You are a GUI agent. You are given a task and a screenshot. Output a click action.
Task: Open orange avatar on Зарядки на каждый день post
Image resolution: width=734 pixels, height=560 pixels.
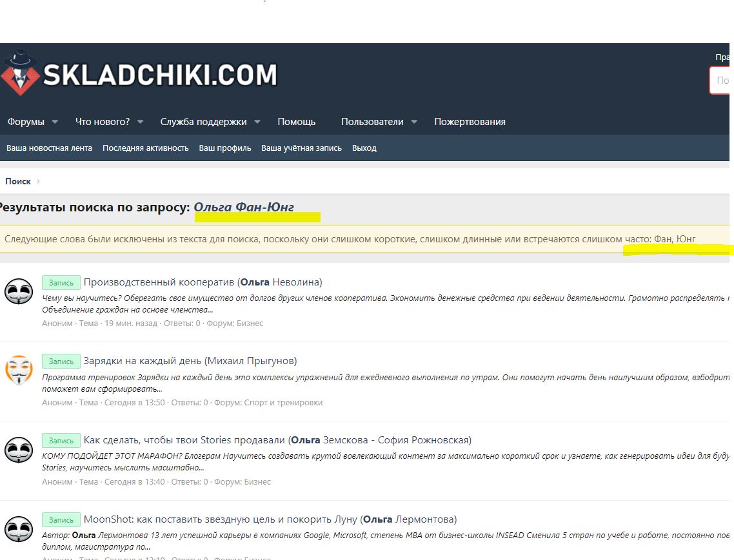pyautogui.click(x=19, y=370)
